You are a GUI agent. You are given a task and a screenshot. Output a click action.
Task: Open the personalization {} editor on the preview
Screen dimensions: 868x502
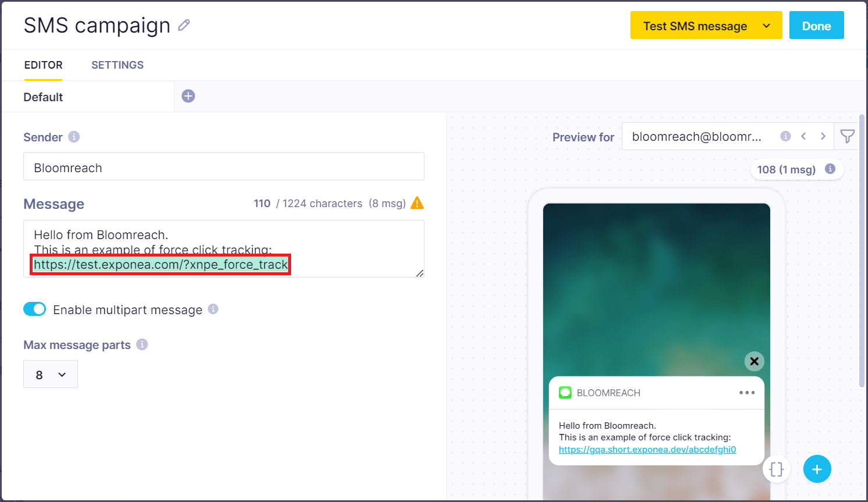point(777,469)
